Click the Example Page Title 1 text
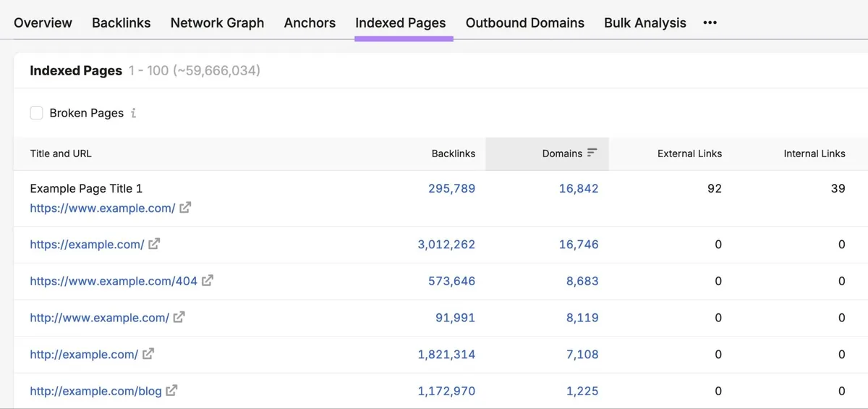 [86, 188]
